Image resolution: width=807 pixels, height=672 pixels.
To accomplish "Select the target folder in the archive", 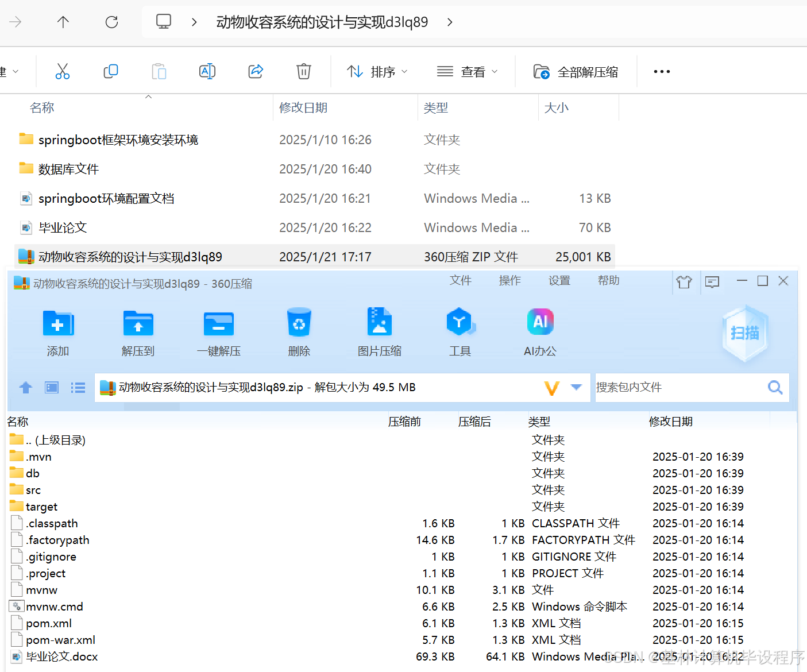I will [34, 507].
